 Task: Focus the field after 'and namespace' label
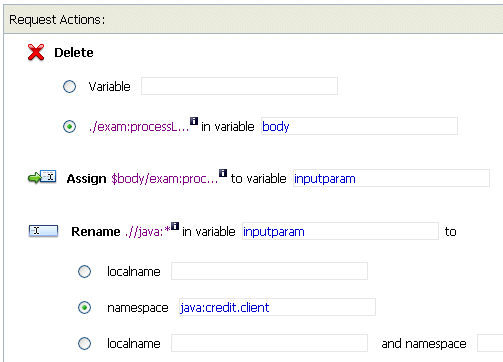tap(490, 343)
